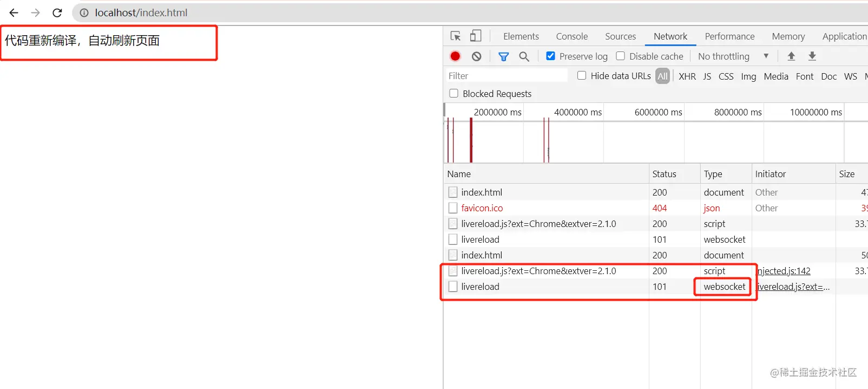Filter requests by Doc
868x389 pixels.
[828, 76]
